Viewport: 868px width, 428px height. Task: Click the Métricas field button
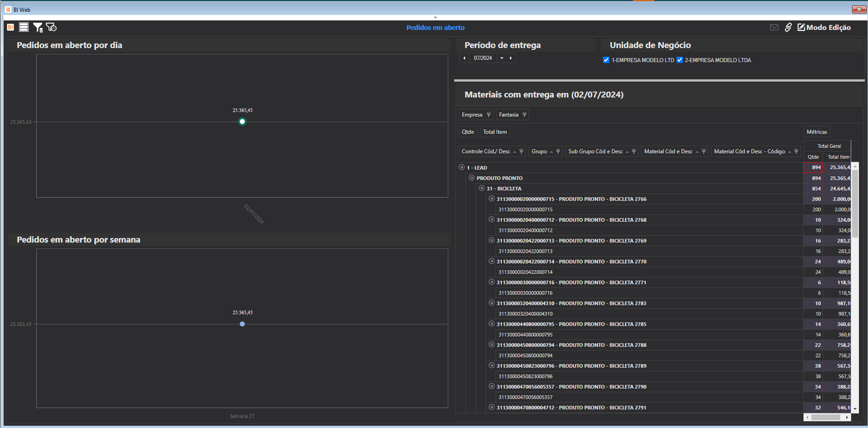pos(817,132)
